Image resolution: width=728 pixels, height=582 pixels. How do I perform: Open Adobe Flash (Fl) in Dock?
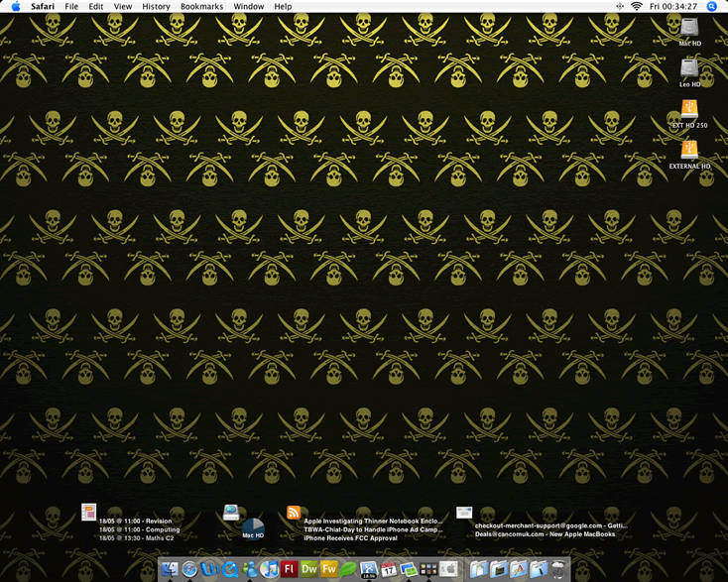pos(290,569)
